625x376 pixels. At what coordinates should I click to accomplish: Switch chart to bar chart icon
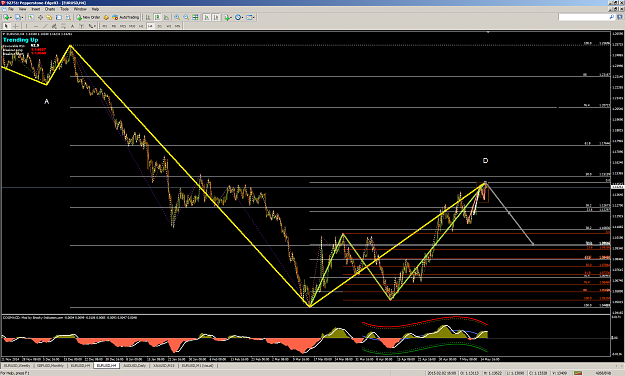coord(148,17)
